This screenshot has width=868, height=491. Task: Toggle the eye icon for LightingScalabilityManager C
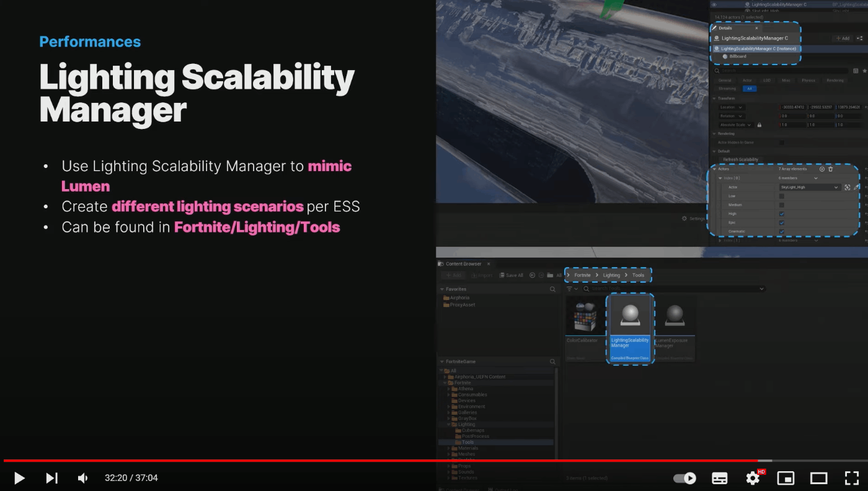(714, 4)
